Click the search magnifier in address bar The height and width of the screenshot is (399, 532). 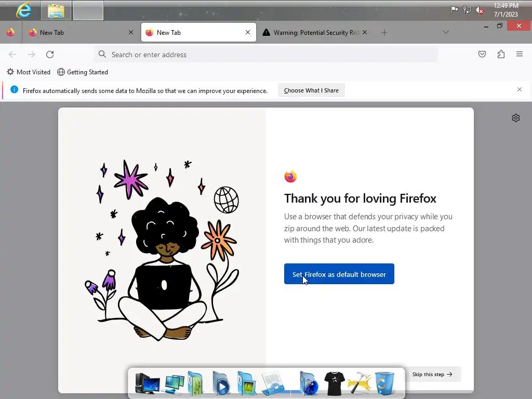pyautogui.click(x=102, y=54)
